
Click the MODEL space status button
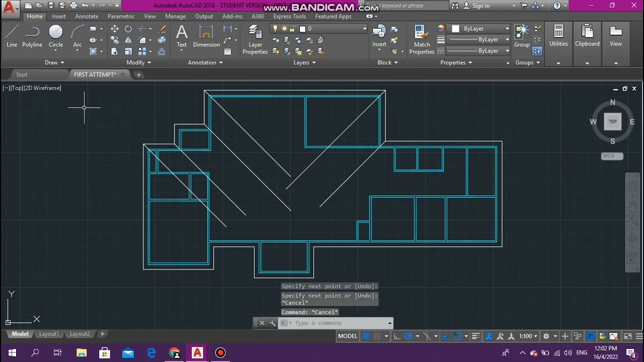point(348,336)
